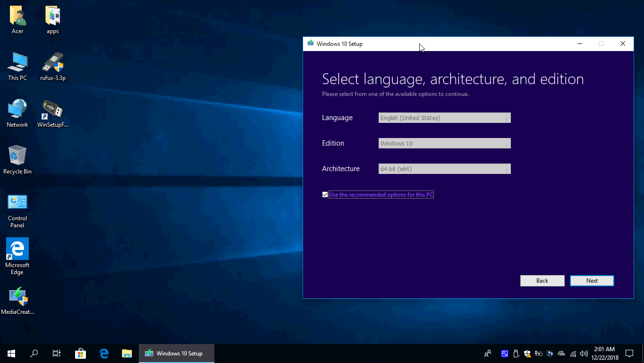This screenshot has height=363, width=644.
Task: Launch Microsoft Store from taskbar
Action: click(80, 354)
